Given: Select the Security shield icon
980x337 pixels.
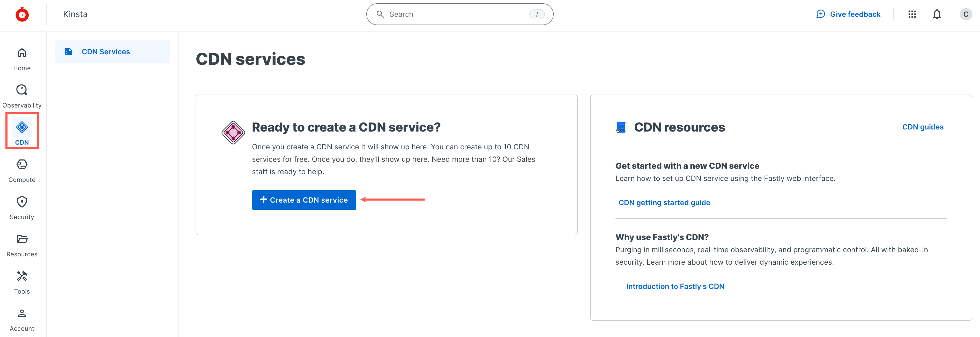Looking at the screenshot, I should point(22,202).
